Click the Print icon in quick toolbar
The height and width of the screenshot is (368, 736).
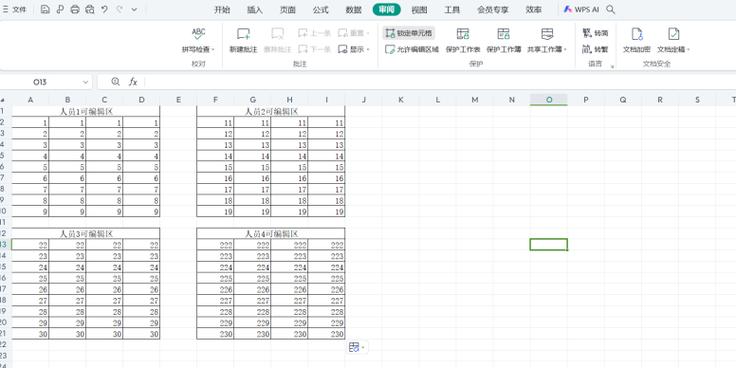[x=75, y=9]
